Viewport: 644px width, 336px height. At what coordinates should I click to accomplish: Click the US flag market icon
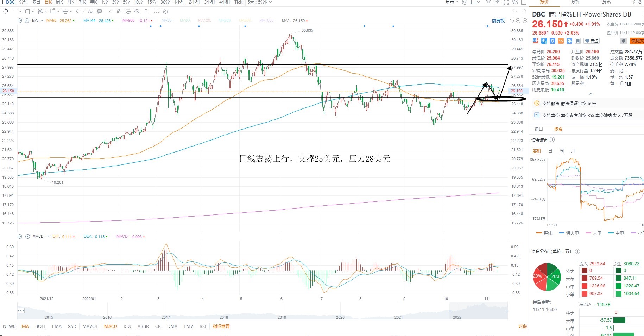click(x=536, y=41)
